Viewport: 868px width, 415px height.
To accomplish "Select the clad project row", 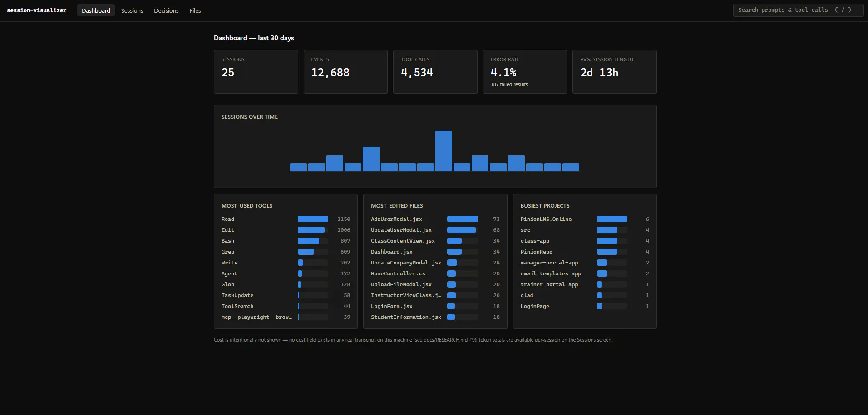I will pyautogui.click(x=585, y=295).
